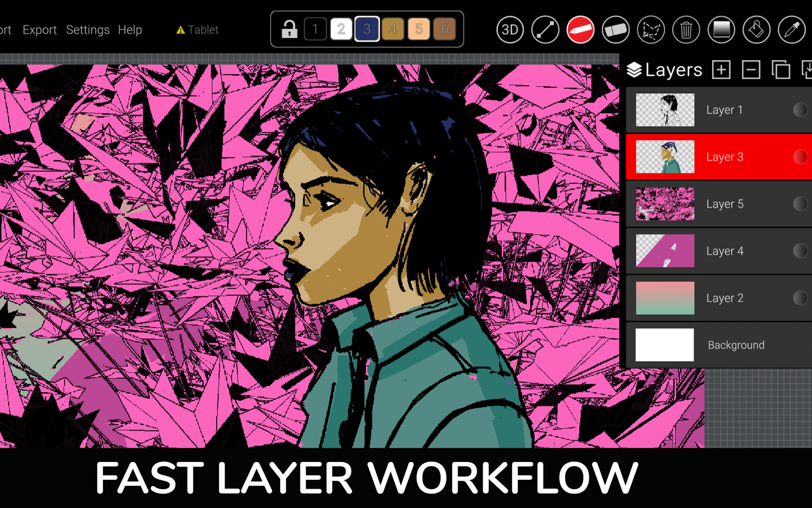Add a new layer with the plus button
The image size is (812, 508).
(x=720, y=70)
